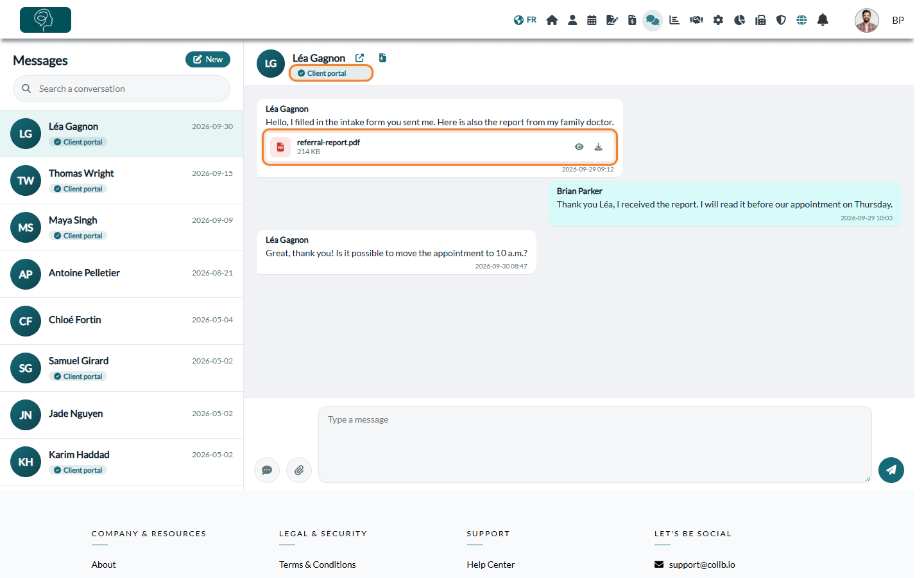This screenshot has height=578, width=924.
Task: Open Jade Nguyen conversation
Action: (x=122, y=415)
